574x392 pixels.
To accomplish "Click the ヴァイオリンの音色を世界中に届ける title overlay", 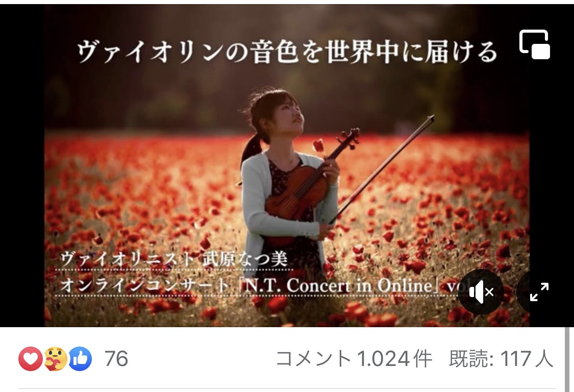I will coord(287,52).
